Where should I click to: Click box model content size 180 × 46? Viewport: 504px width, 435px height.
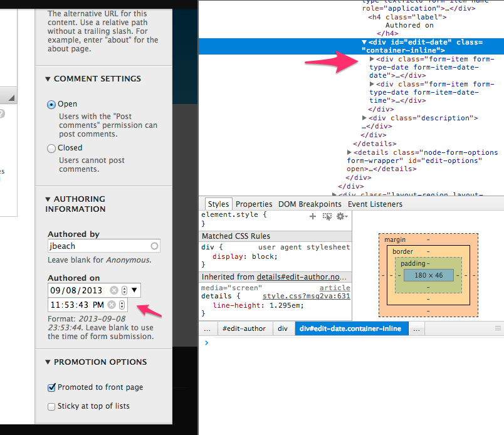coord(429,275)
